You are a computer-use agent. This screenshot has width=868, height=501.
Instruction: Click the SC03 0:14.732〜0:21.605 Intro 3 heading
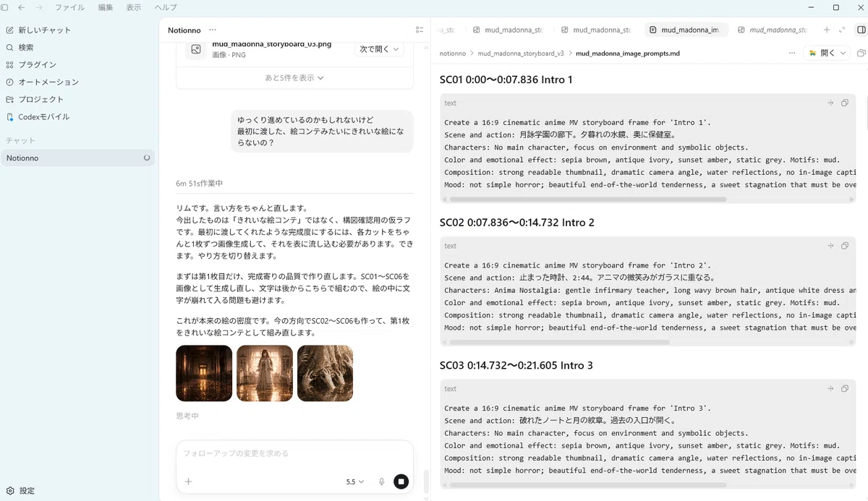[x=516, y=366]
